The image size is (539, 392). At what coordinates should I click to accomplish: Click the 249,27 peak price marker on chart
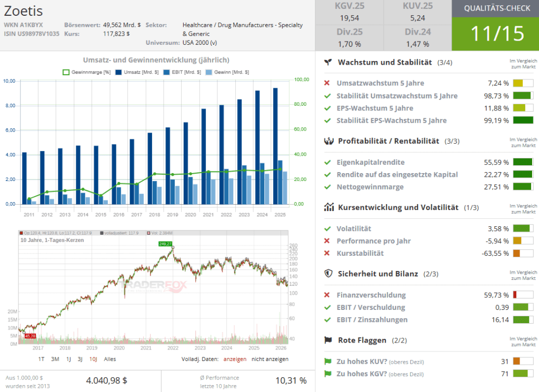point(165,244)
